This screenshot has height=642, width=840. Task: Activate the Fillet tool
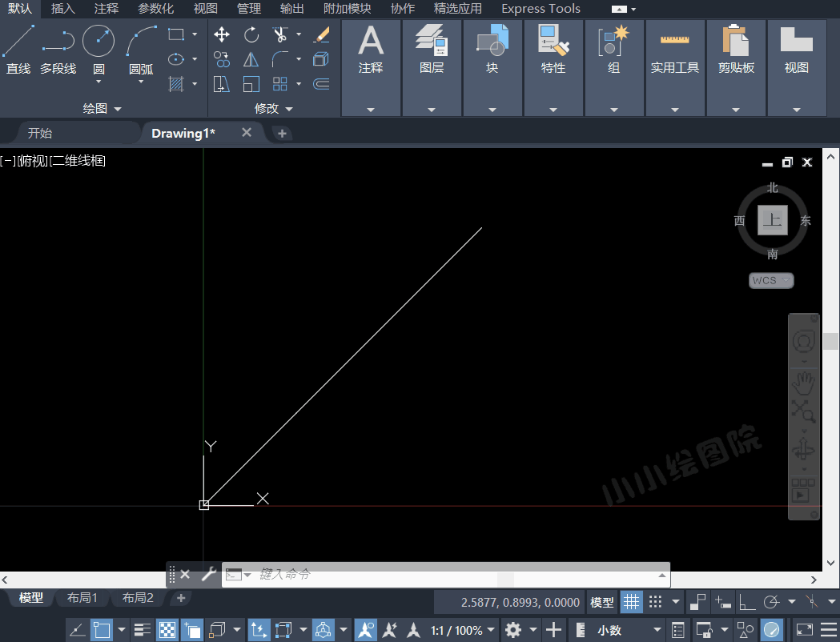coord(279,59)
